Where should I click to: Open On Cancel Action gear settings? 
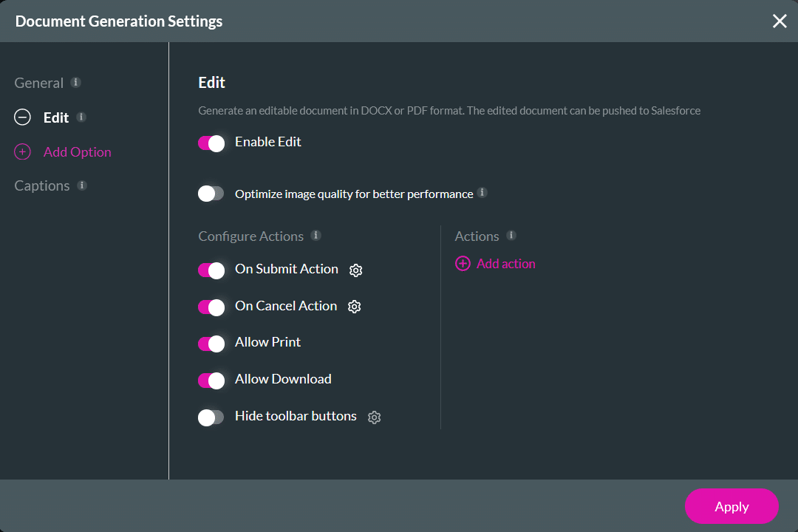tap(354, 306)
